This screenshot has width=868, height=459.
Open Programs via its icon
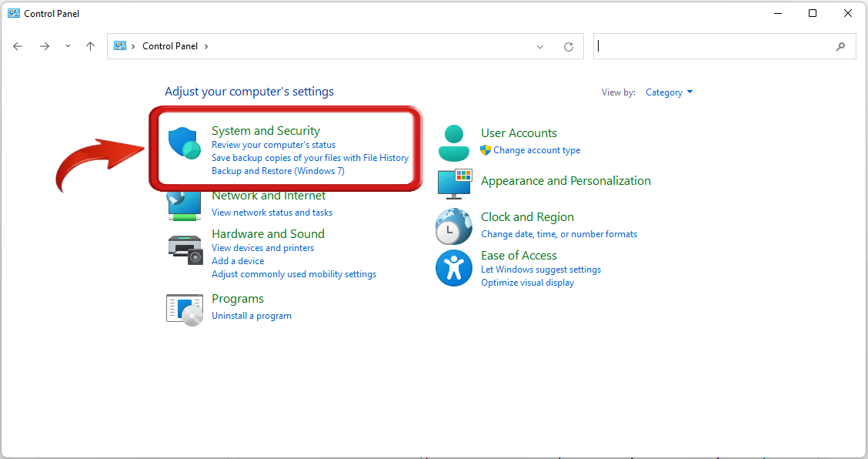coord(184,308)
